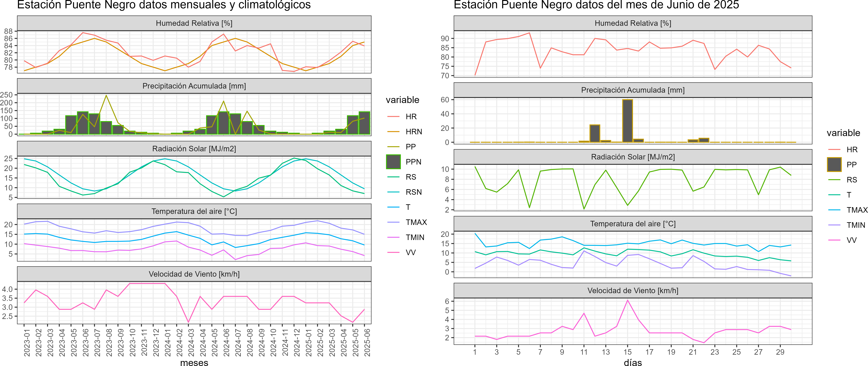This screenshot has height=366, width=868.
Task: Click TMAX label in left legend
Action: (x=416, y=222)
